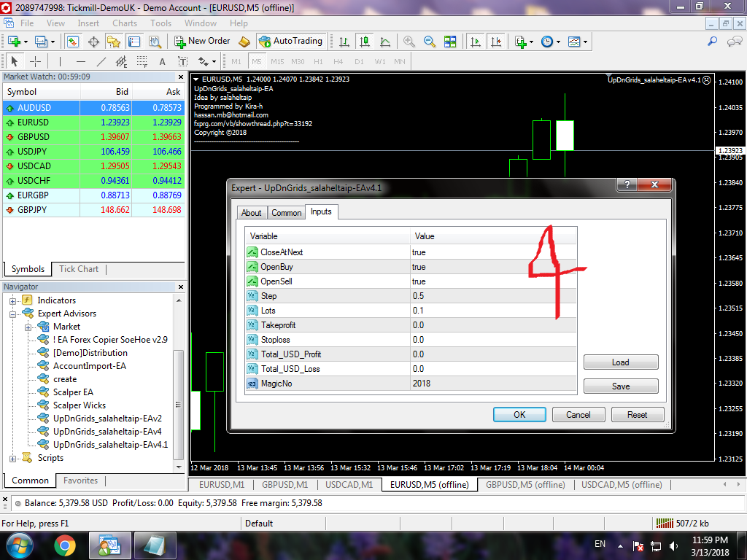The height and width of the screenshot is (560, 747).
Task: Select the equidistant channel tool
Action: point(122,61)
